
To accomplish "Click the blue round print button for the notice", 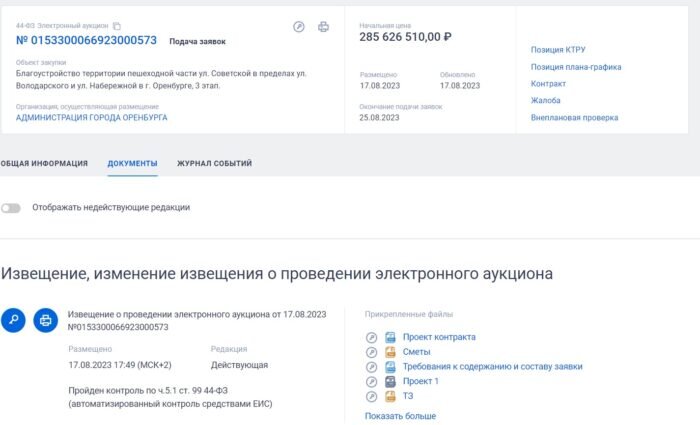I will pos(46,320).
